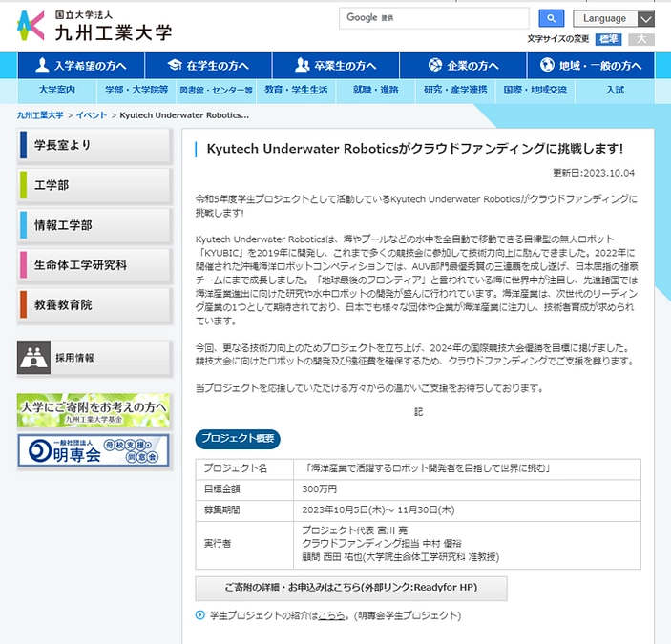Open 生命体工学研究科 sidebar button
671x644 pixels.
coord(94,265)
